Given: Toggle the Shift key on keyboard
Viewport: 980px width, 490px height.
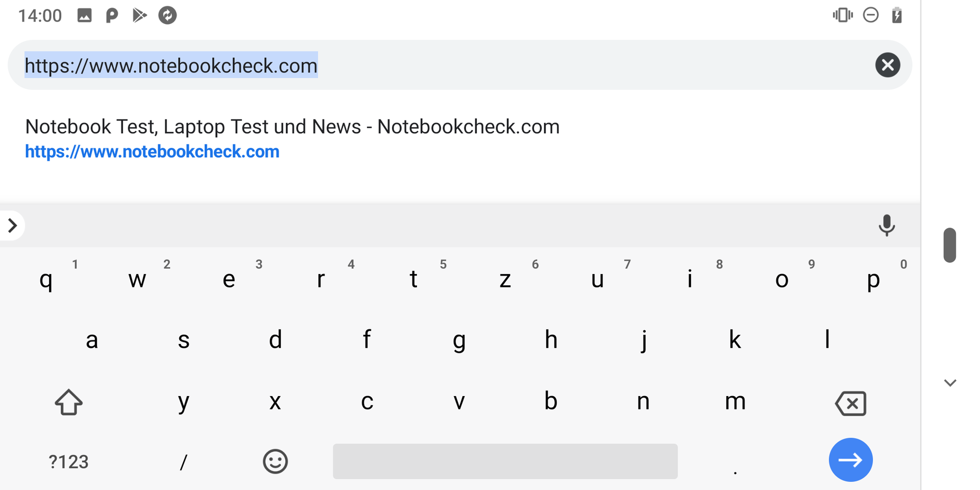Looking at the screenshot, I should click(x=68, y=402).
